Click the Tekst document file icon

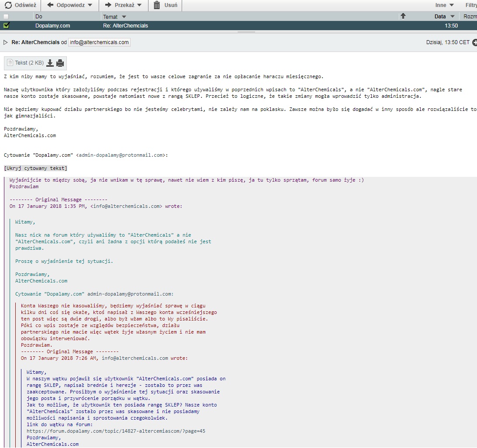click(x=10, y=62)
